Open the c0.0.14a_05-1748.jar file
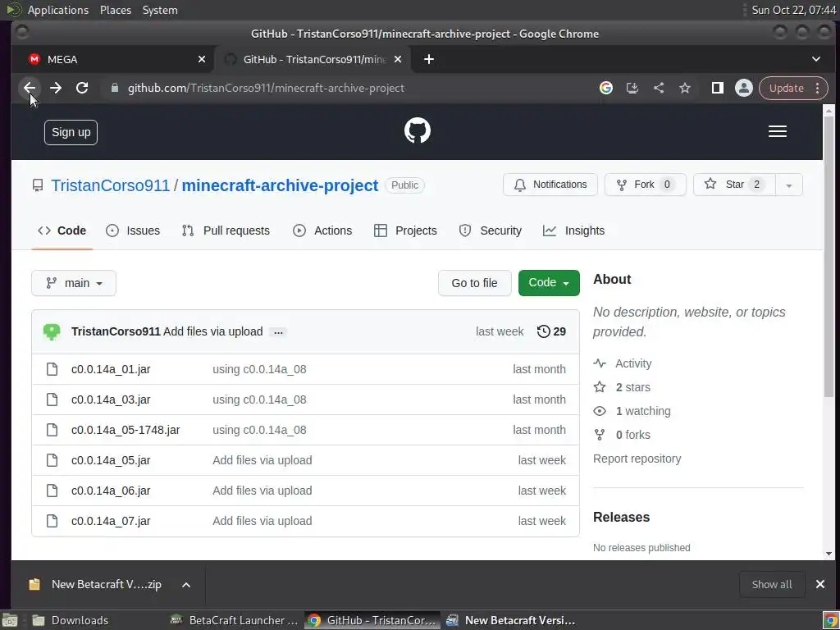 pyautogui.click(x=126, y=430)
